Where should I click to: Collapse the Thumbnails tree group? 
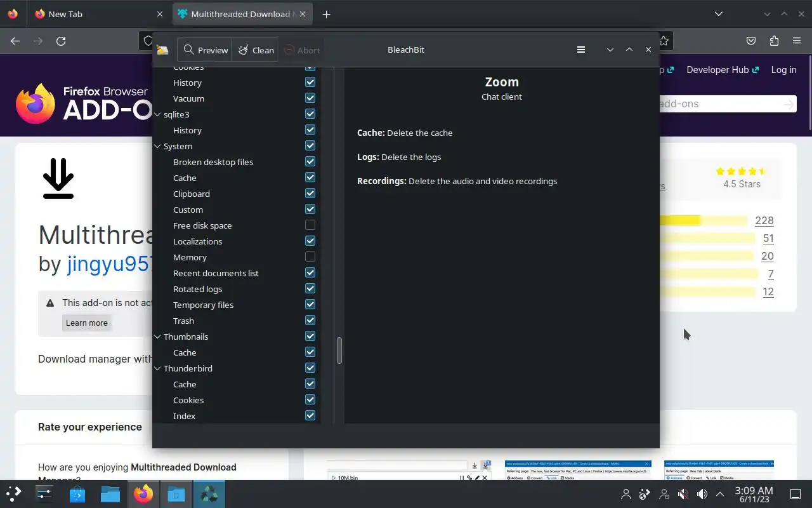158,337
